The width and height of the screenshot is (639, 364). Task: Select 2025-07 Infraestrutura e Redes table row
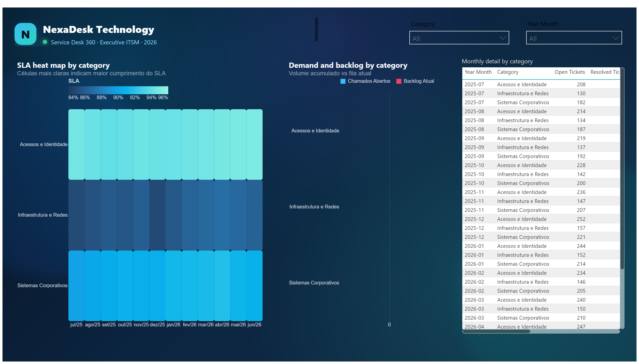[x=541, y=93]
